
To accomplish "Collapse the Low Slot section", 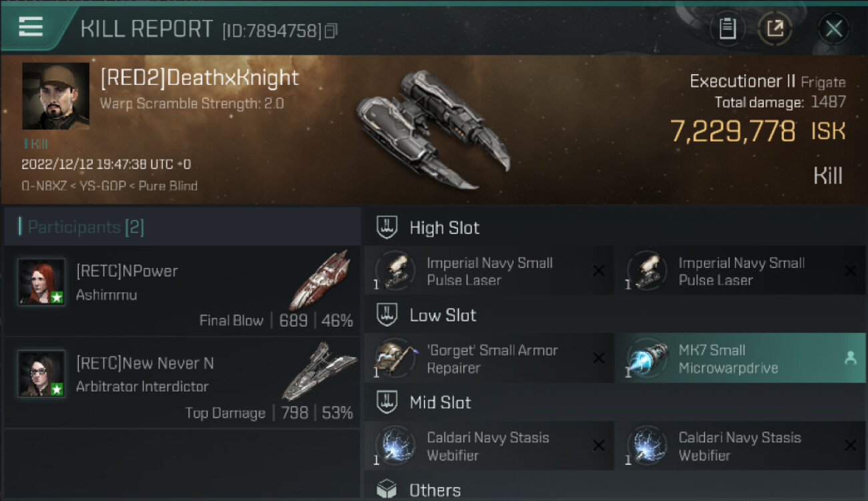I will (387, 315).
